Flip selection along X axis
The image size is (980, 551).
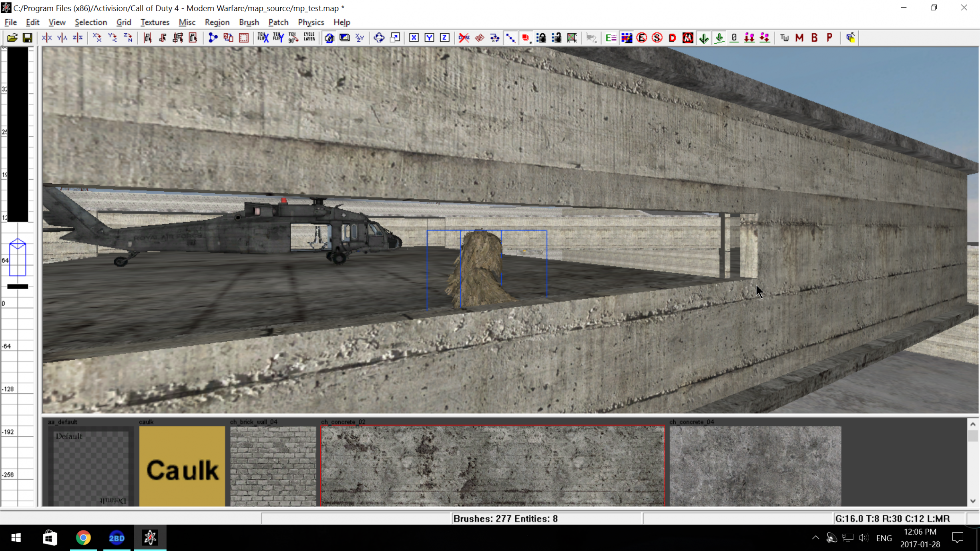tap(47, 38)
